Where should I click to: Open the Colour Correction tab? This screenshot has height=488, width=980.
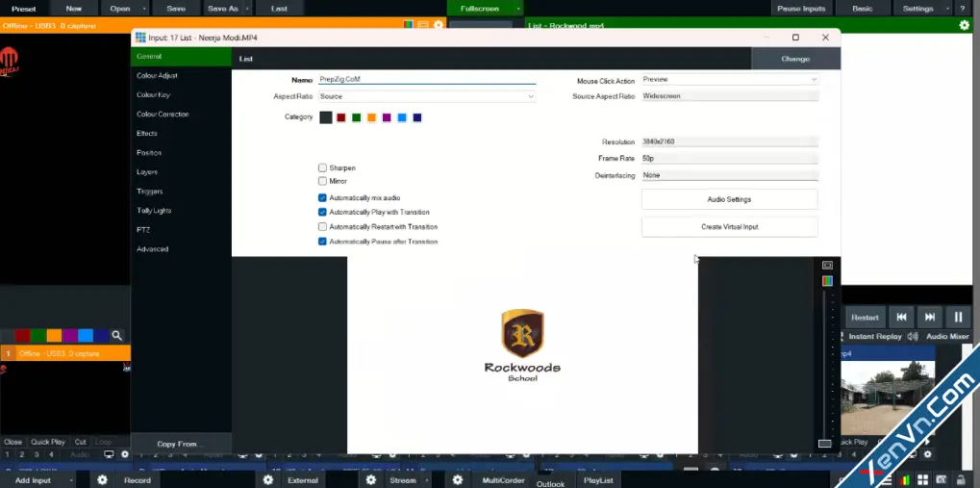[181, 115]
